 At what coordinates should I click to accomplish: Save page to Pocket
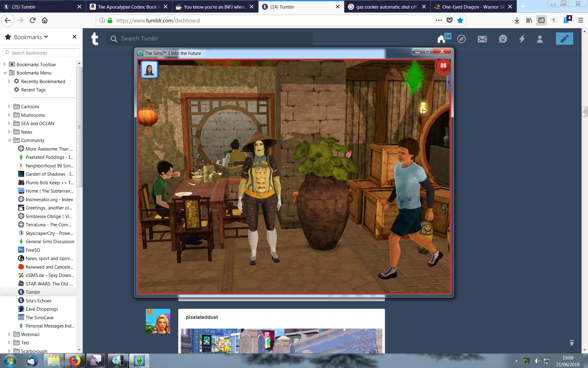point(449,21)
